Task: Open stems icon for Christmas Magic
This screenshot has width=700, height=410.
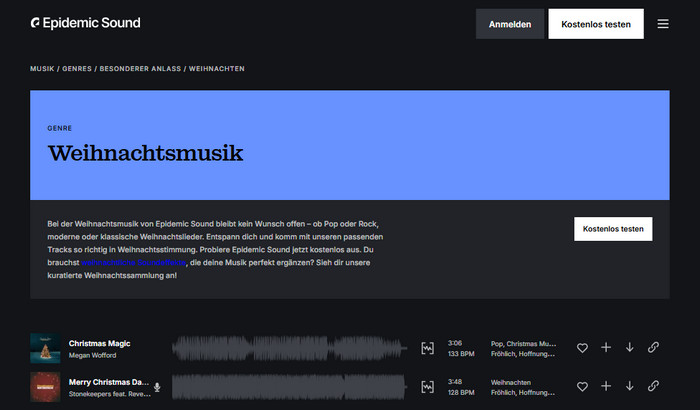Action: click(428, 348)
